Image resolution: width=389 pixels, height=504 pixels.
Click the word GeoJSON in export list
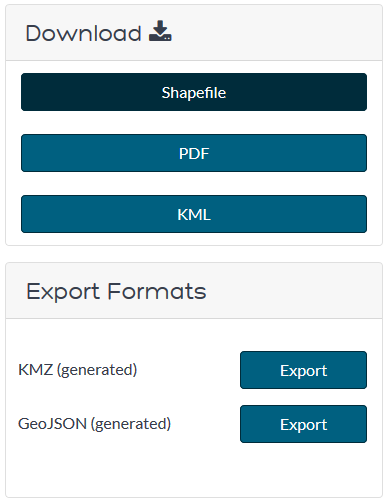(53, 424)
